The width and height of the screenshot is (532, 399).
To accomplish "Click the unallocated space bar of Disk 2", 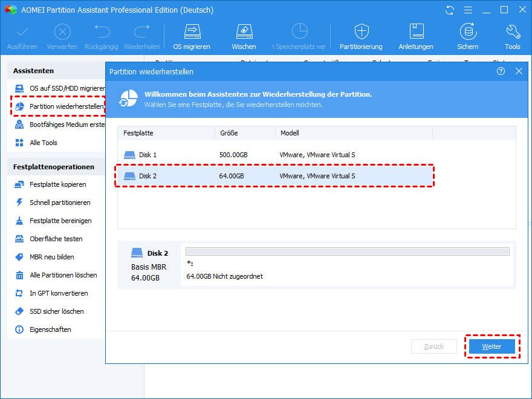I will click(348, 251).
